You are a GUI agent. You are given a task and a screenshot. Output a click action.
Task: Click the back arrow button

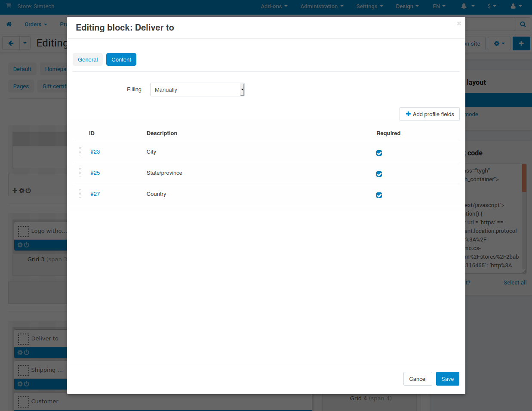tap(11, 43)
